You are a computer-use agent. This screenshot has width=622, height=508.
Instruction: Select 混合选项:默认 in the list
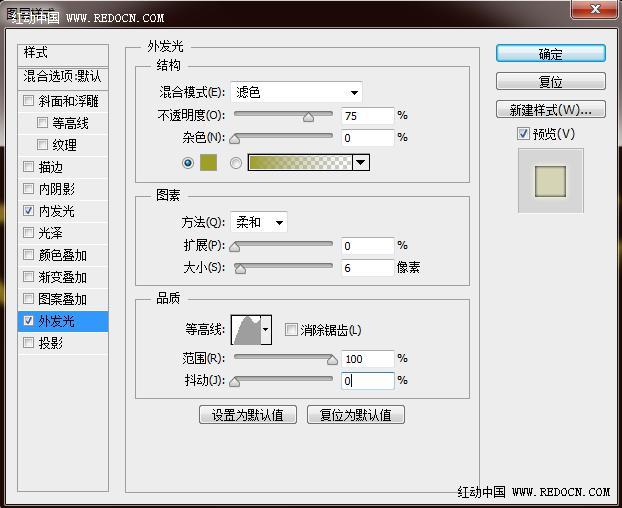pos(63,77)
